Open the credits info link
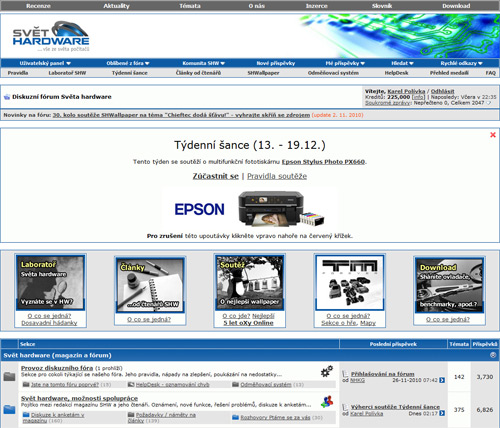 419,97
